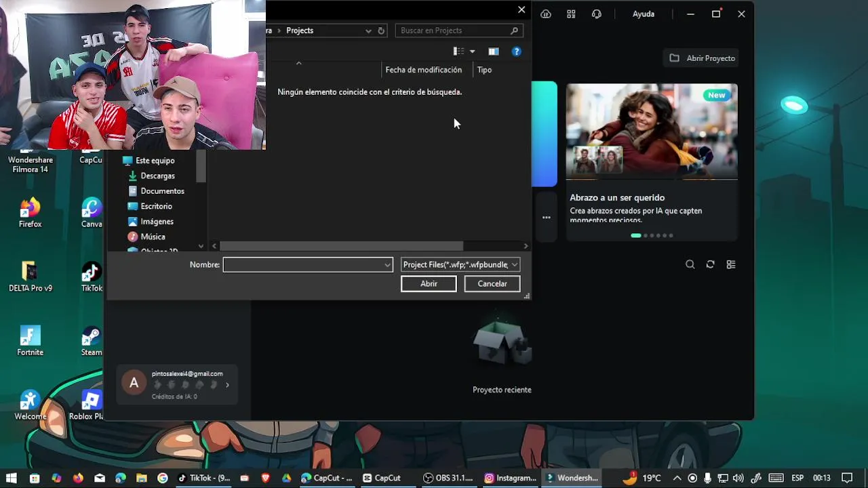Select Documentos folder in tree
The image size is (868, 488).
[162, 191]
